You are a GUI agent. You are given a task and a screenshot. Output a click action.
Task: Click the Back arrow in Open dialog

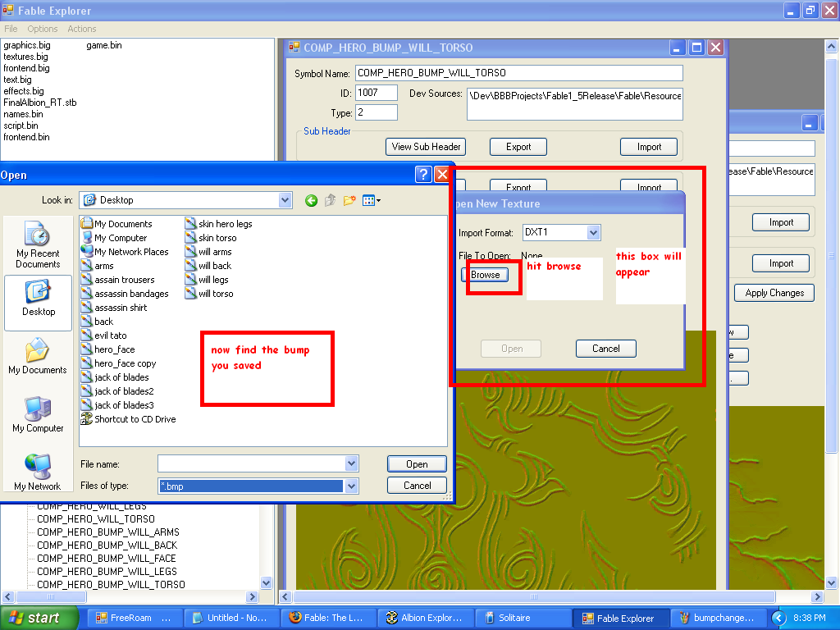(x=311, y=200)
